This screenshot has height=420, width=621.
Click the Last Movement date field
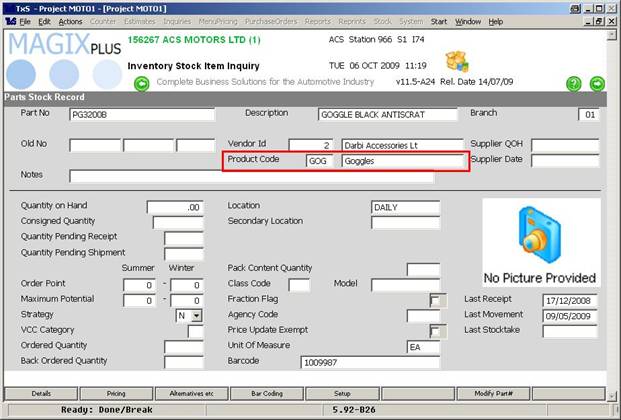coord(570,316)
